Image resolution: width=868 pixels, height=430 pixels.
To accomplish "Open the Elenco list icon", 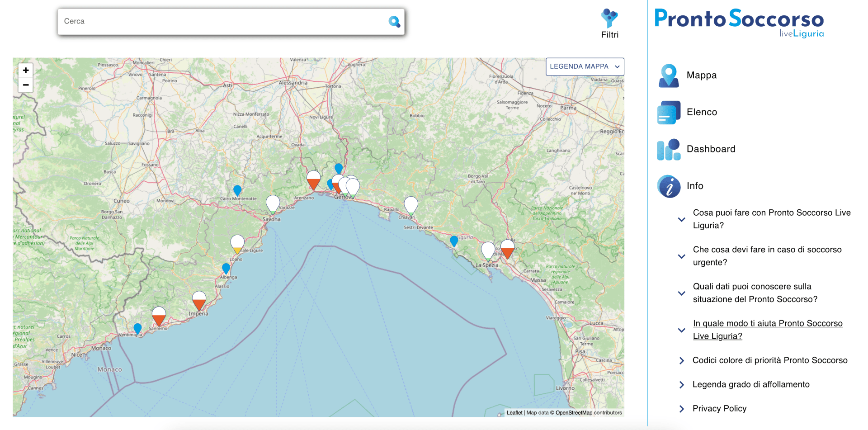I will pyautogui.click(x=668, y=112).
